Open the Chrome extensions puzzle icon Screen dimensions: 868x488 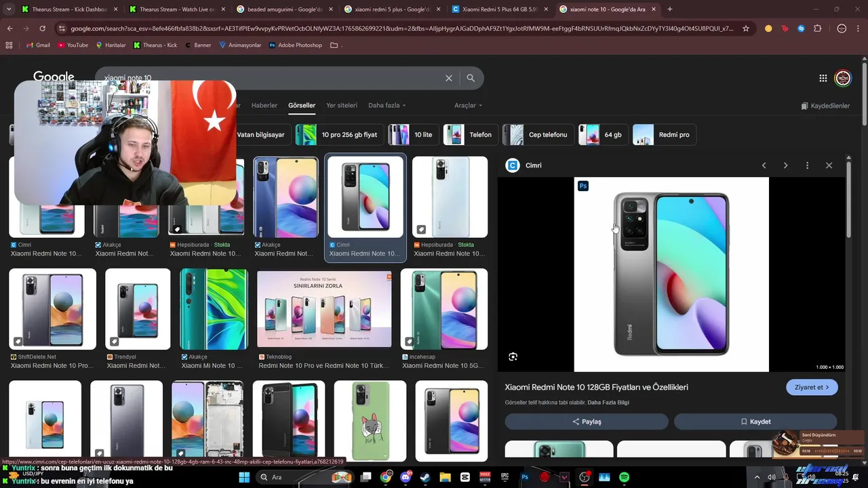point(817,28)
